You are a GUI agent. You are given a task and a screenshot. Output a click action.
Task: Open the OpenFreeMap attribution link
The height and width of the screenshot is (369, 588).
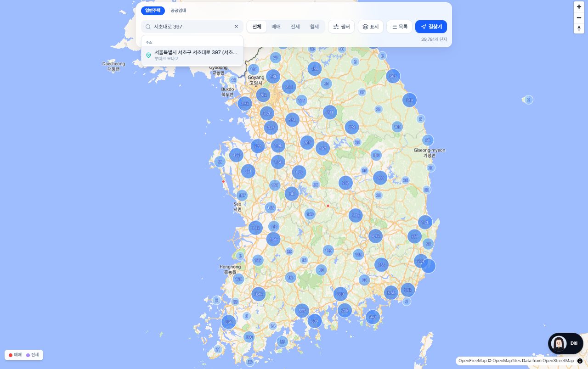472,361
